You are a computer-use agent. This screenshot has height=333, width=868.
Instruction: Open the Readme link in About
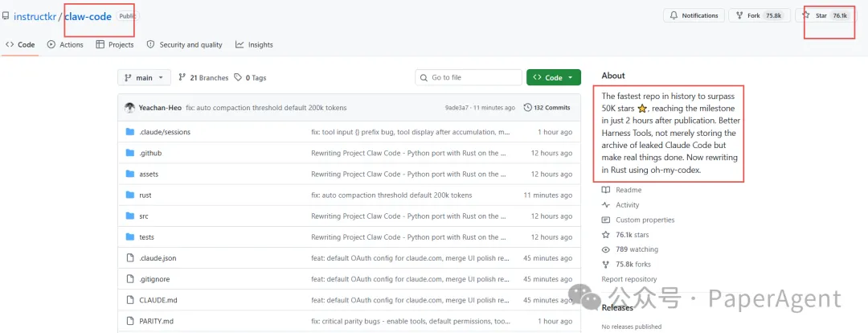pyautogui.click(x=628, y=190)
